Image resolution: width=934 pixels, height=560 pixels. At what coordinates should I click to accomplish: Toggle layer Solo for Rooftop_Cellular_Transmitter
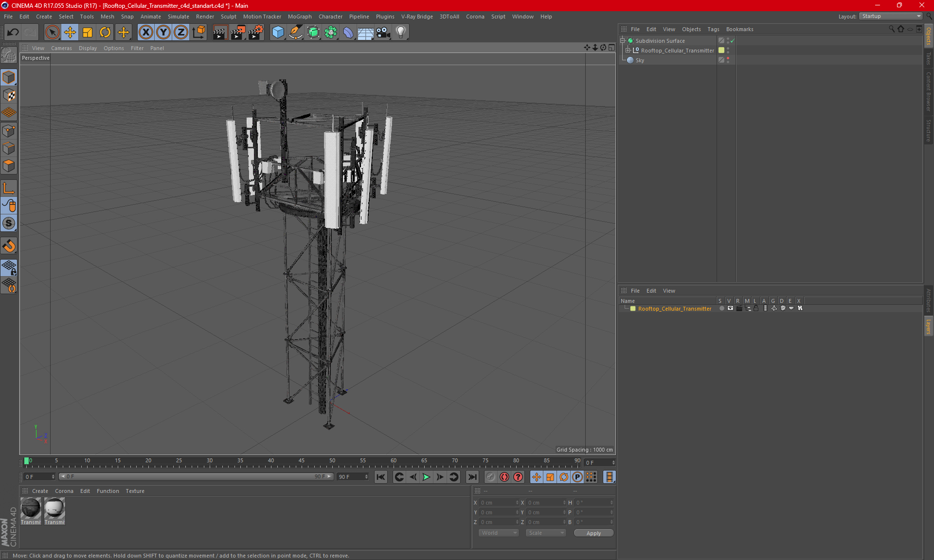[x=721, y=308]
